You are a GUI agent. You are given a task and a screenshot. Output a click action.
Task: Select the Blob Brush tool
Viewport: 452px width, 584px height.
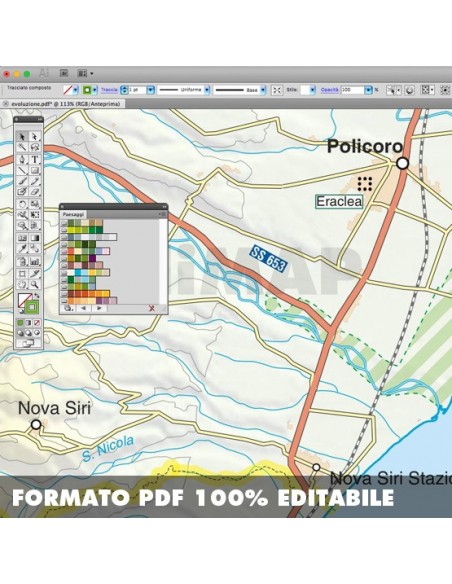pos(22,192)
